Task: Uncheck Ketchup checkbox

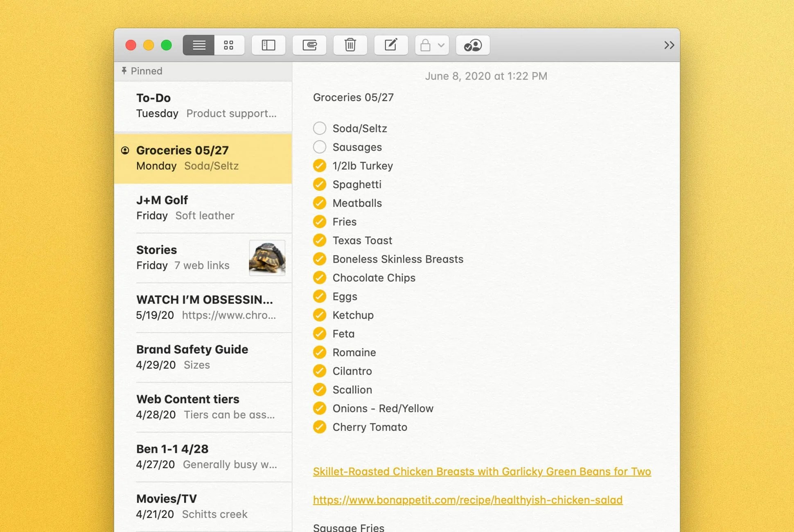Action: coord(320,315)
